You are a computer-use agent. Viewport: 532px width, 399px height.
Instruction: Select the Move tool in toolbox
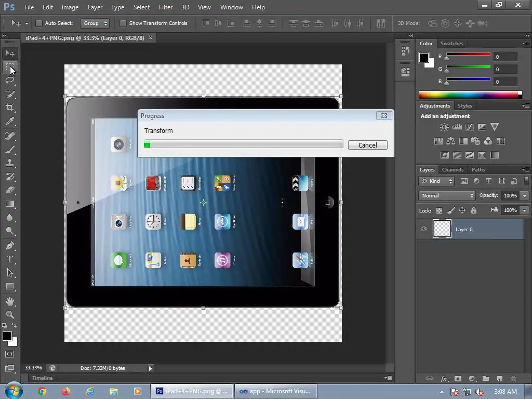[10, 54]
